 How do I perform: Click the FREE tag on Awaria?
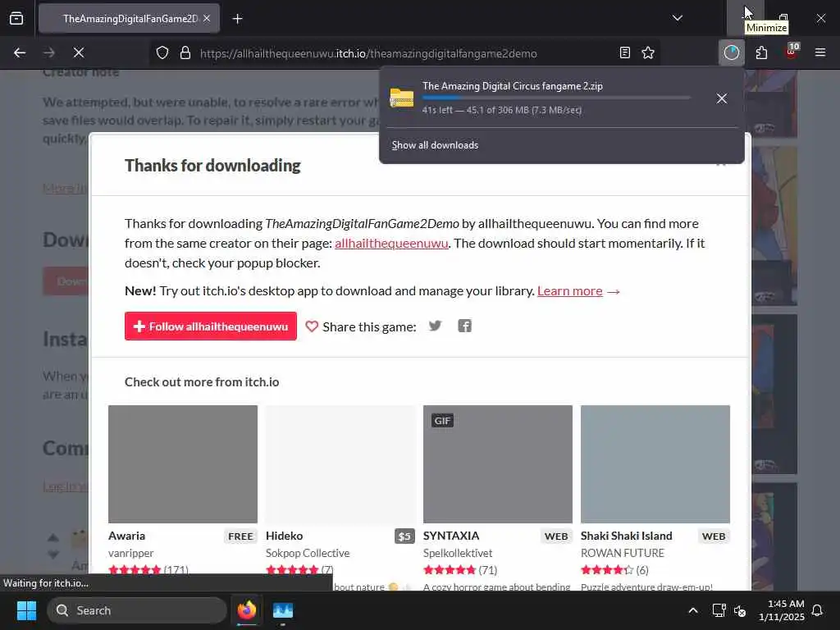point(240,536)
